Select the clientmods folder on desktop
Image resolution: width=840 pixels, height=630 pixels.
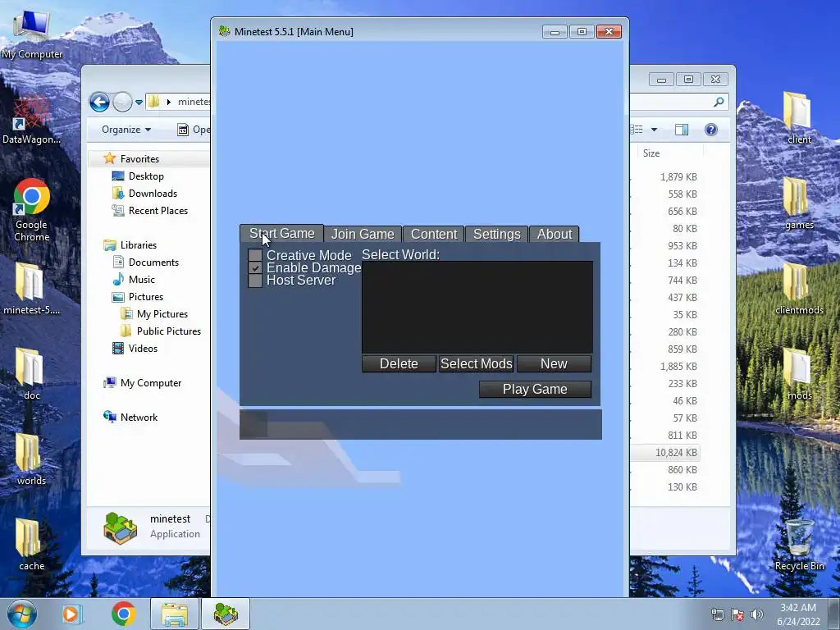point(799,288)
